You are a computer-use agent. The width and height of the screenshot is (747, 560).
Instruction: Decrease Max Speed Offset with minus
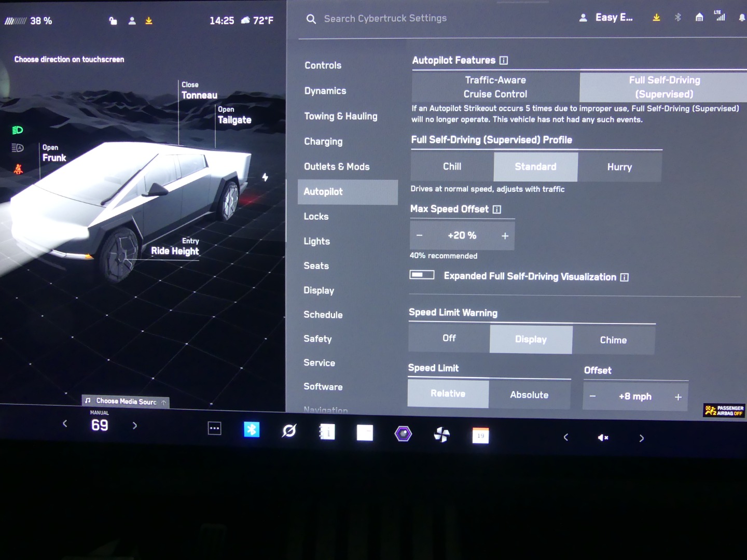(419, 235)
